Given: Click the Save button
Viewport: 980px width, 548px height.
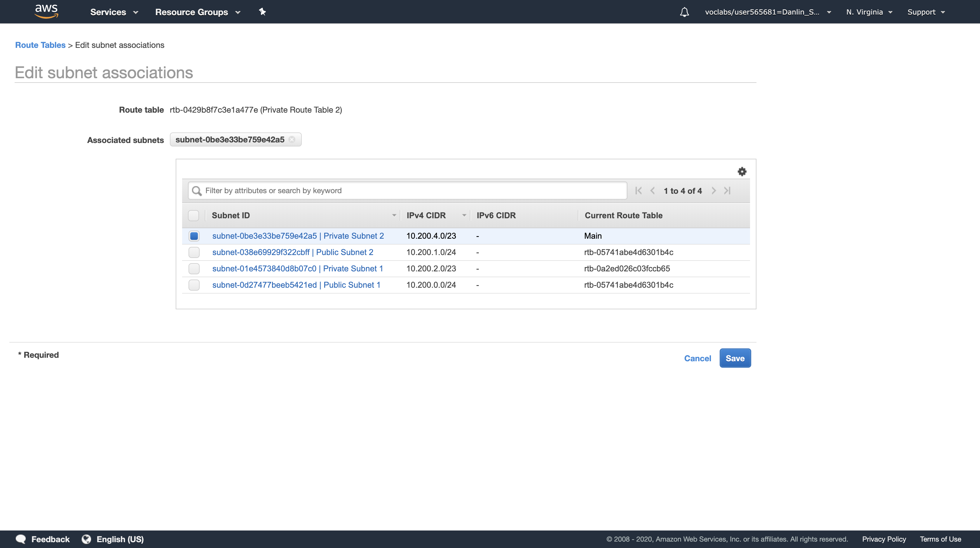Looking at the screenshot, I should (x=735, y=358).
